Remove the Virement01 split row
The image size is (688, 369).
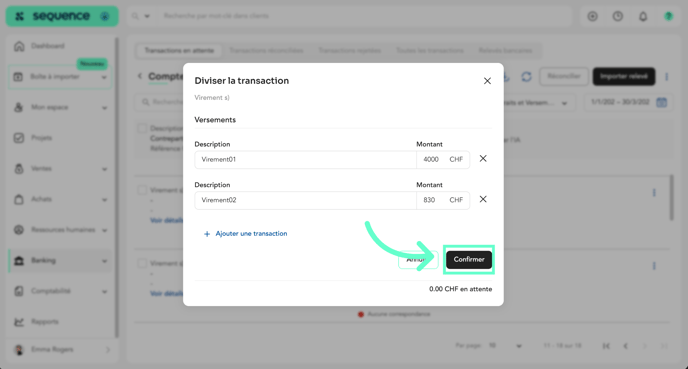pos(483,158)
